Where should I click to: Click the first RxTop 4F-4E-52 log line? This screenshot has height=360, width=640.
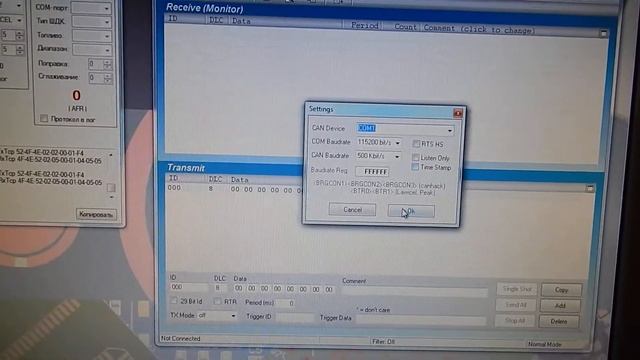click(x=51, y=160)
